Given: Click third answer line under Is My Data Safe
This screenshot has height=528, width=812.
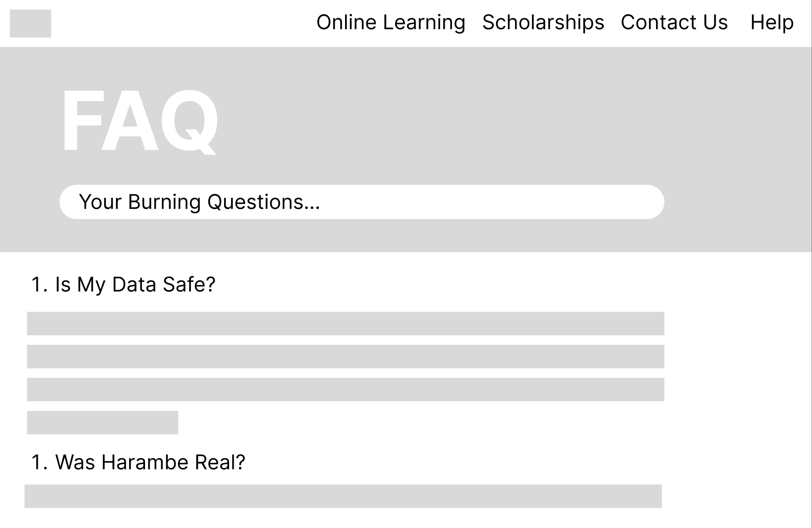Looking at the screenshot, I should (x=345, y=389).
